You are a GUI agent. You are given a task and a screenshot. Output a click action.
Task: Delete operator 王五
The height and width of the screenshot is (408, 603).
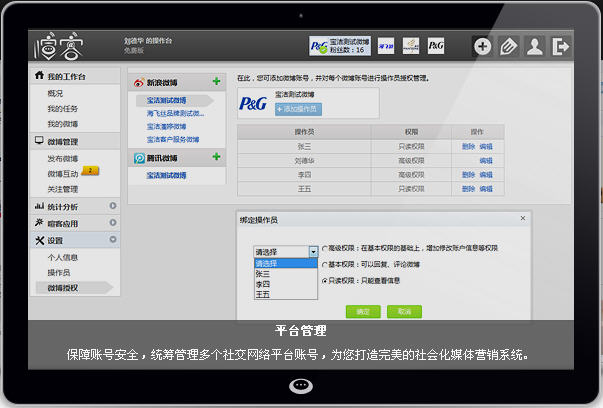coord(468,189)
